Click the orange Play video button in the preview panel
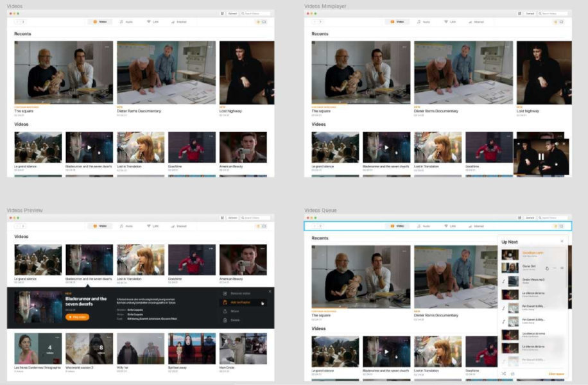 click(77, 317)
